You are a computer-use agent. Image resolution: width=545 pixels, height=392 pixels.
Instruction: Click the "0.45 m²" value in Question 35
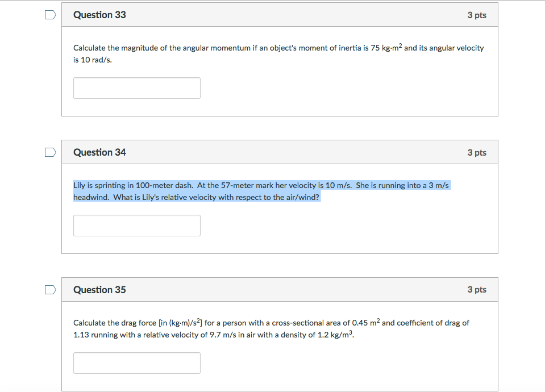pos(365,323)
